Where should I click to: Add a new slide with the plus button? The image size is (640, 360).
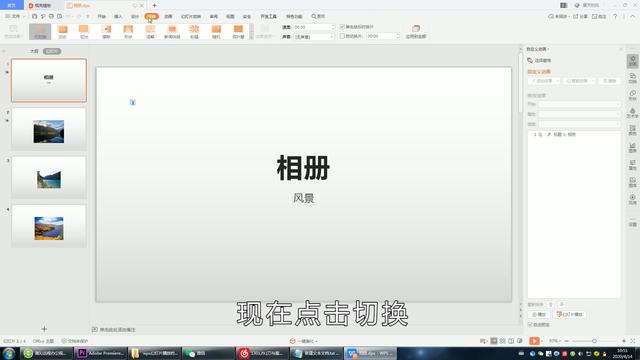44,329
